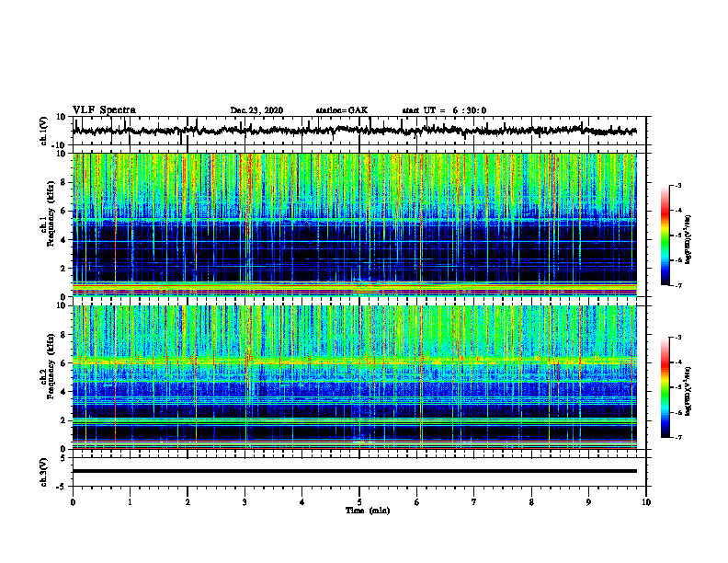The width and height of the screenshot is (728, 563).
Task: Click the "8" kHz tick on ch.1 frequency axis
Action: pyautogui.click(x=63, y=182)
